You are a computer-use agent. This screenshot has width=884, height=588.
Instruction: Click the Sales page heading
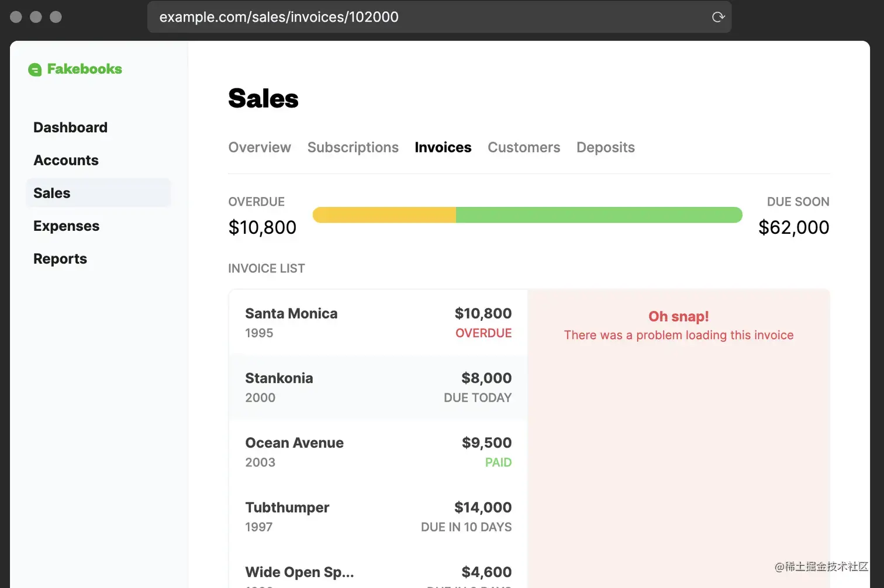pyautogui.click(x=264, y=98)
